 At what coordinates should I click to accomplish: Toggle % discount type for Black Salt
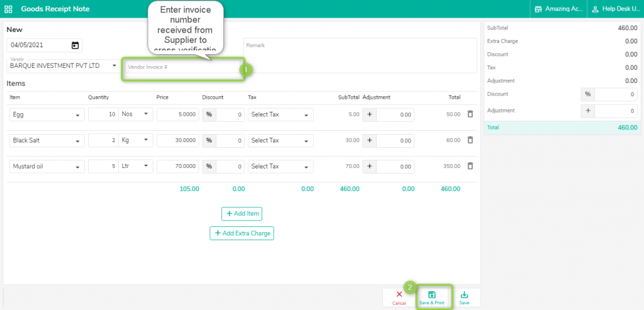pyautogui.click(x=209, y=140)
